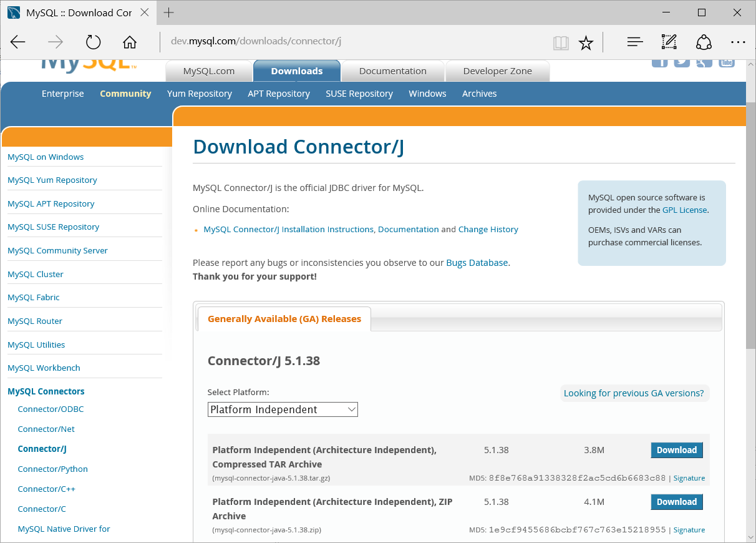Add page to favorites star
Viewport: 756px width, 543px height.
coord(586,42)
